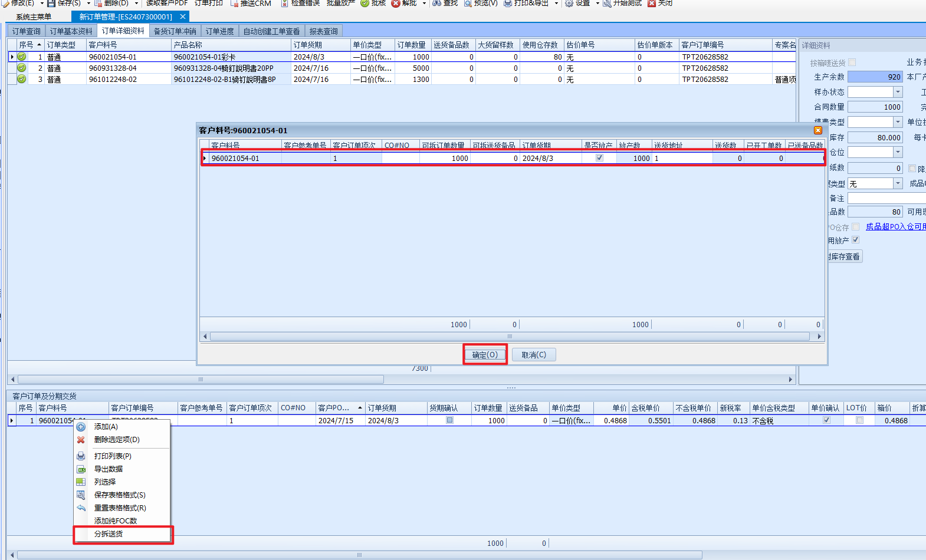Toggle the checkbox next to 用放产 in details

855,240
